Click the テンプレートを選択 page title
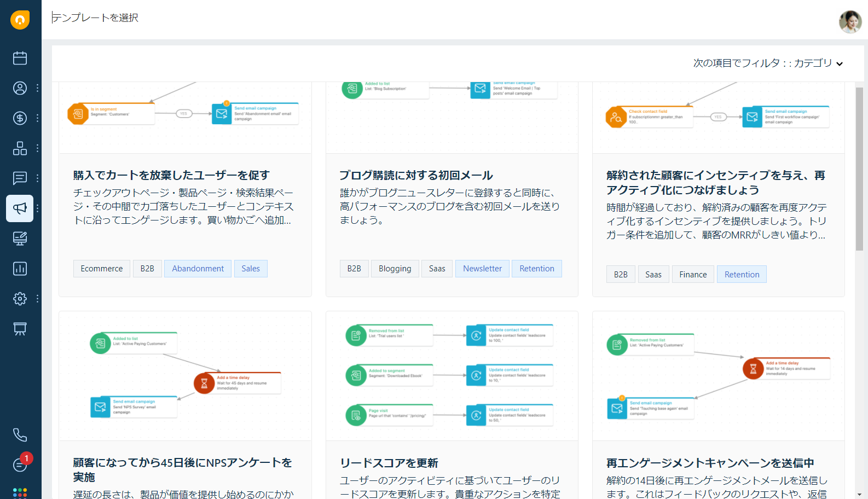Screen dimensions: 868x499 point(95,18)
